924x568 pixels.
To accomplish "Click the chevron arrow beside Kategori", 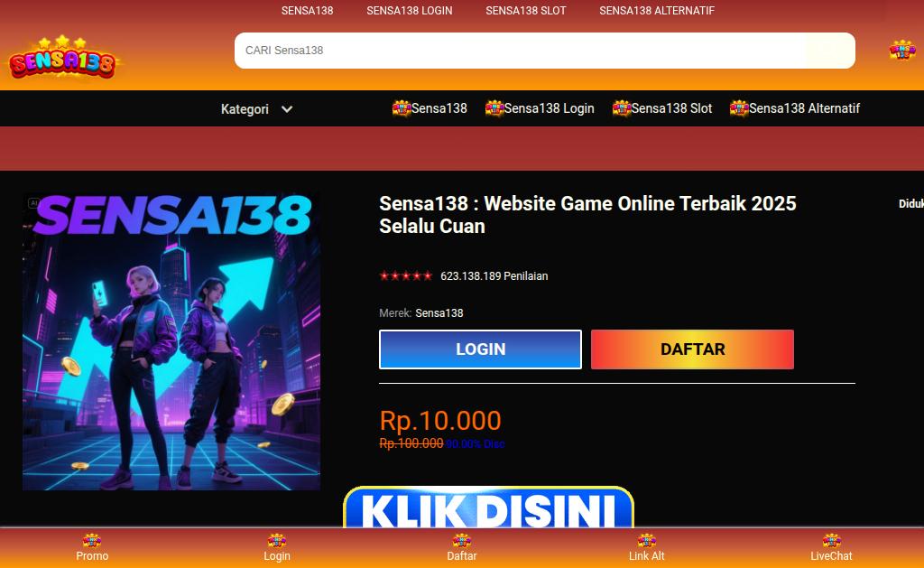I will tap(287, 109).
